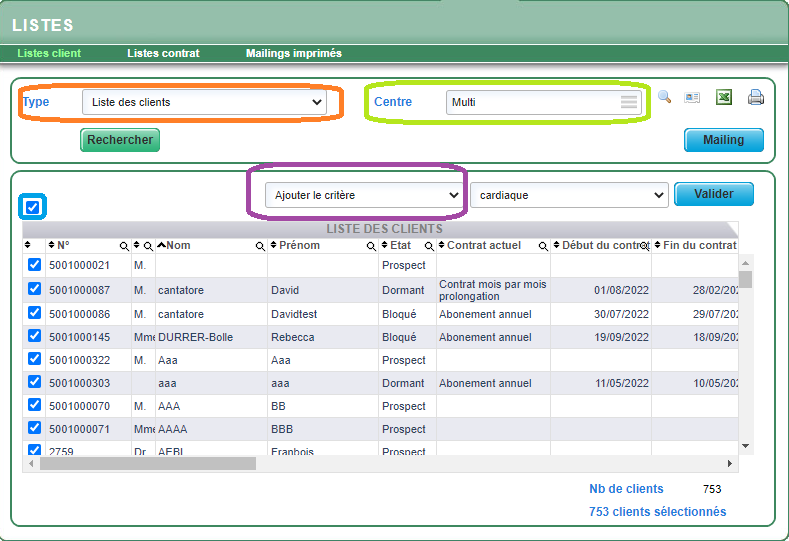Open the Type dropdown 'Liste des clients'

(x=204, y=102)
